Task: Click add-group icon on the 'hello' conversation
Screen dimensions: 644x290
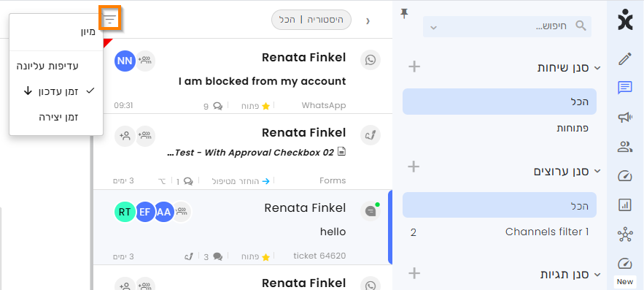Action: (181, 212)
